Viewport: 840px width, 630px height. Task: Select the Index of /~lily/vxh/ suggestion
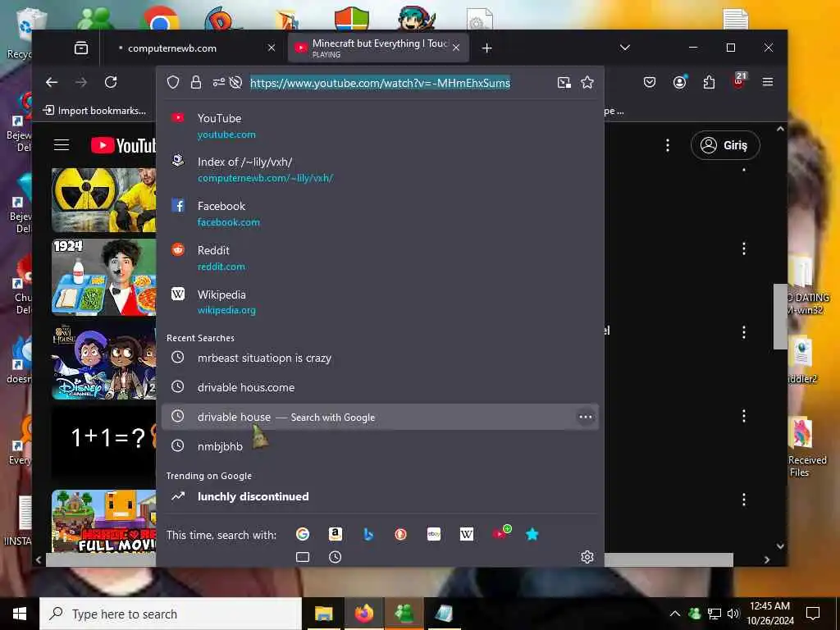coord(380,170)
